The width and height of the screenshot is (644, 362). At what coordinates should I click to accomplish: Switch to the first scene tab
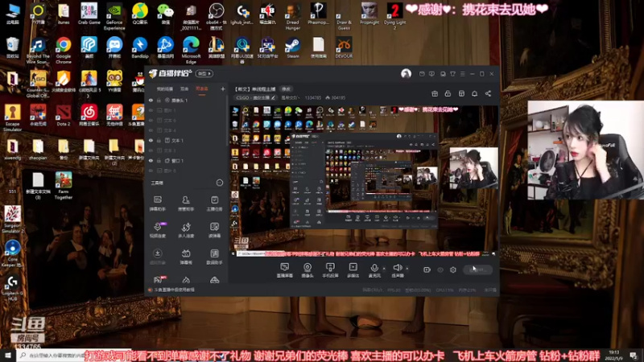coord(165,88)
